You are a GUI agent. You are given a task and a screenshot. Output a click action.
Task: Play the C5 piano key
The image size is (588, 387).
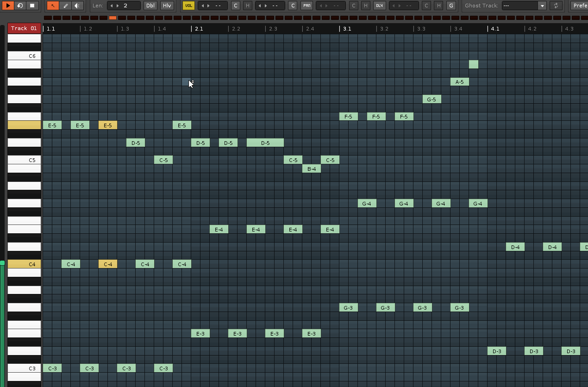click(x=24, y=160)
